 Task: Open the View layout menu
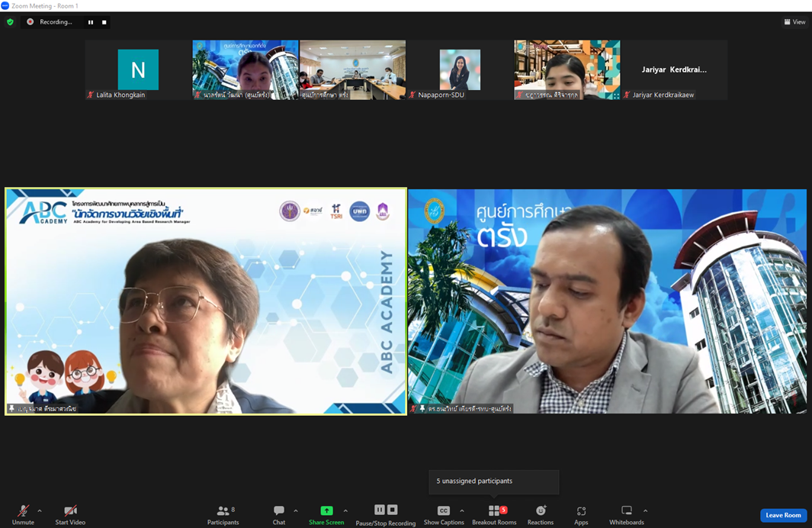click(x=794, y=22)
